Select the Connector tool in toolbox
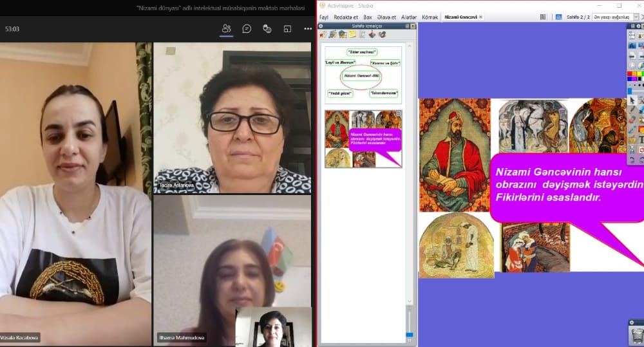This screenshot has height=347, width=644. 632,129
